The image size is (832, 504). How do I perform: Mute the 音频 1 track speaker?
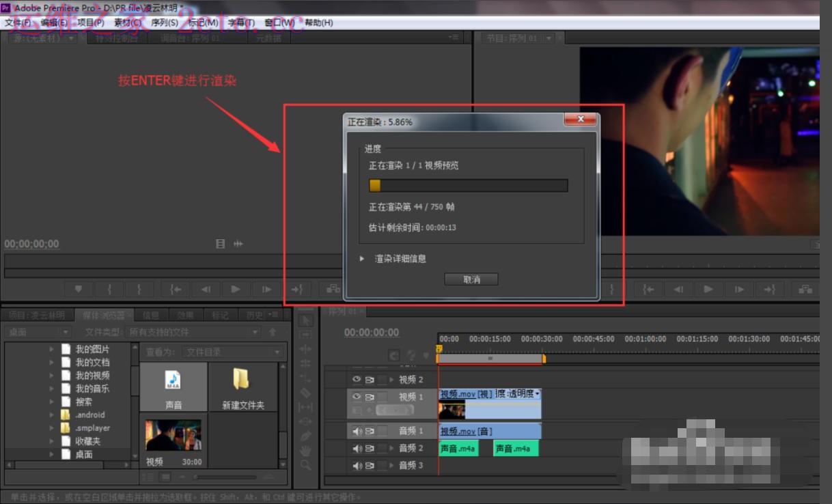click(357, 431)
